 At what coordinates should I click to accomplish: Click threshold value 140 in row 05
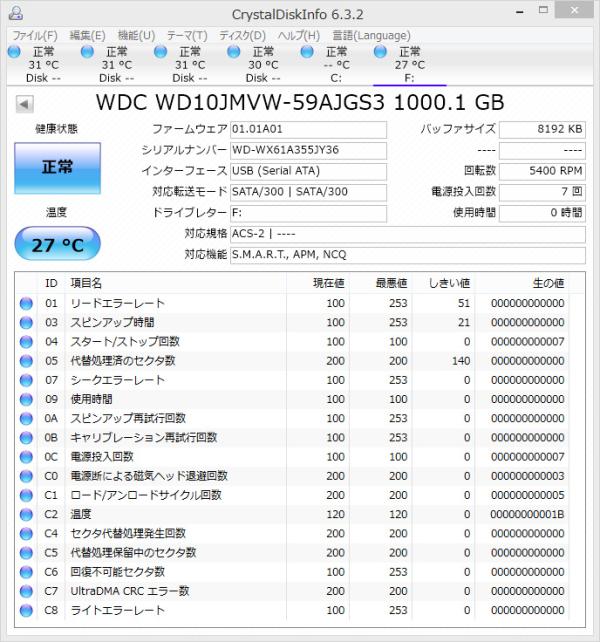coord(461,361)
